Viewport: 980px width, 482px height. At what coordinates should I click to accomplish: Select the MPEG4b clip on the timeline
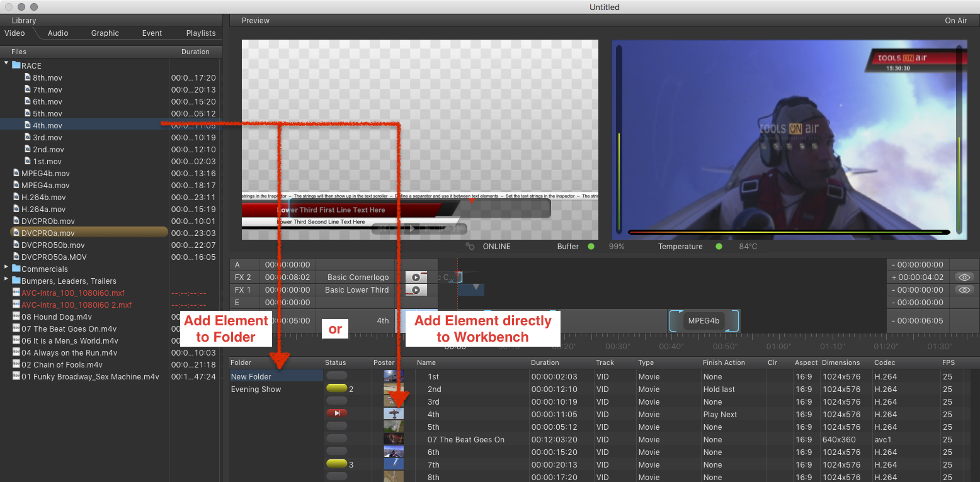tap(704, 321)
